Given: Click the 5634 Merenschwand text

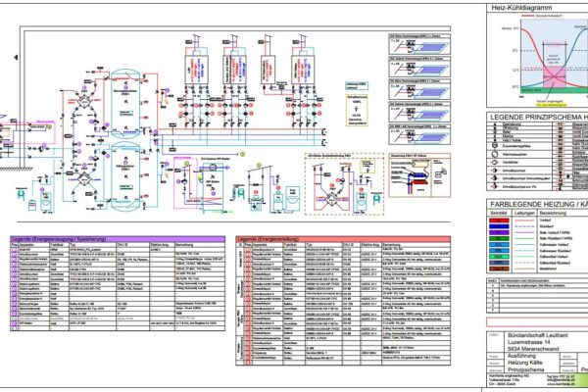Looking at the screenshot, I should 532,349.
